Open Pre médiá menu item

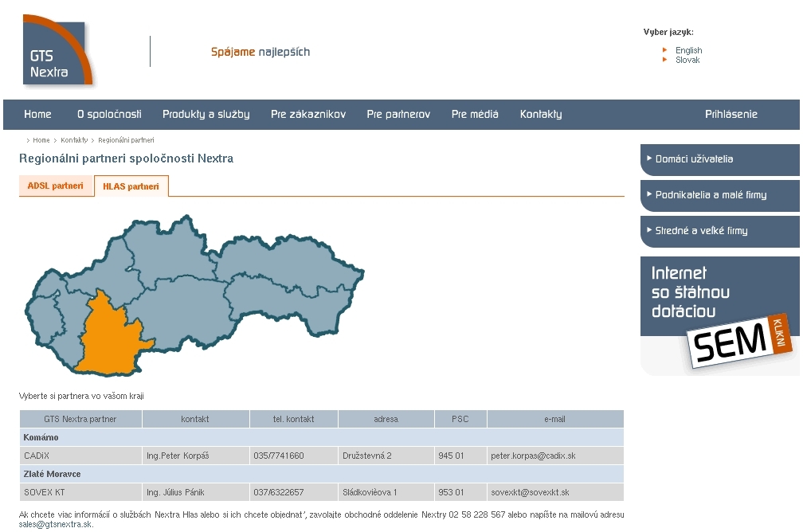[x=475, y=114]
